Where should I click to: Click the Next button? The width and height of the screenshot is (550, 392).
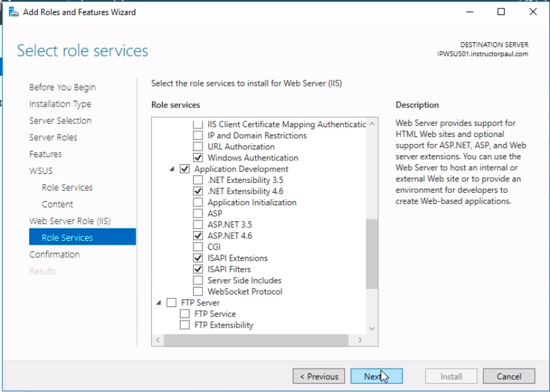point(377,376)
